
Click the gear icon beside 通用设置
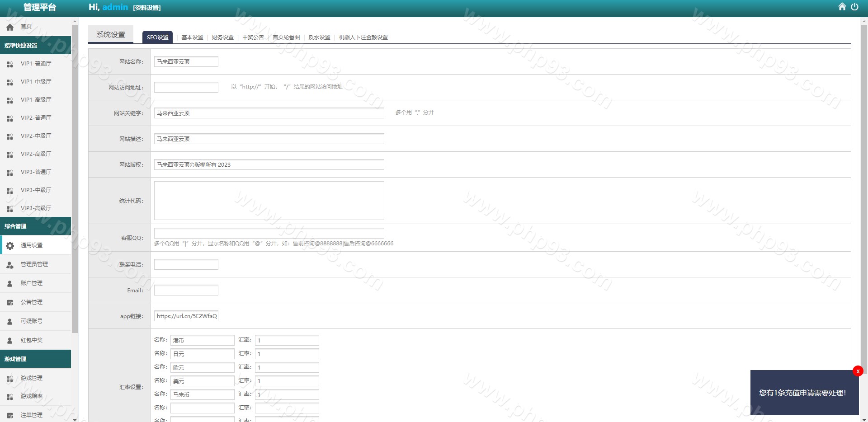coord(10,245)
